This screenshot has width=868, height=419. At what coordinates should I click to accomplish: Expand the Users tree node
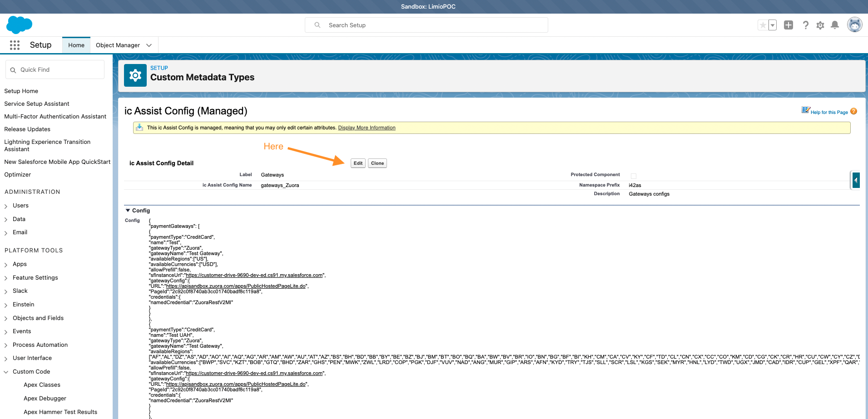coord(6,206)
